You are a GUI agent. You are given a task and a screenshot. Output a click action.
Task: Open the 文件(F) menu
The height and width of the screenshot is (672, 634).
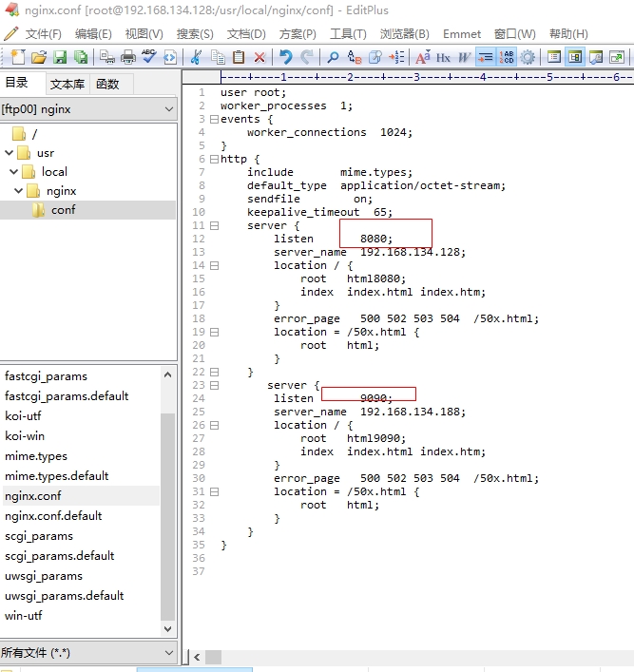tap(43, 34)
